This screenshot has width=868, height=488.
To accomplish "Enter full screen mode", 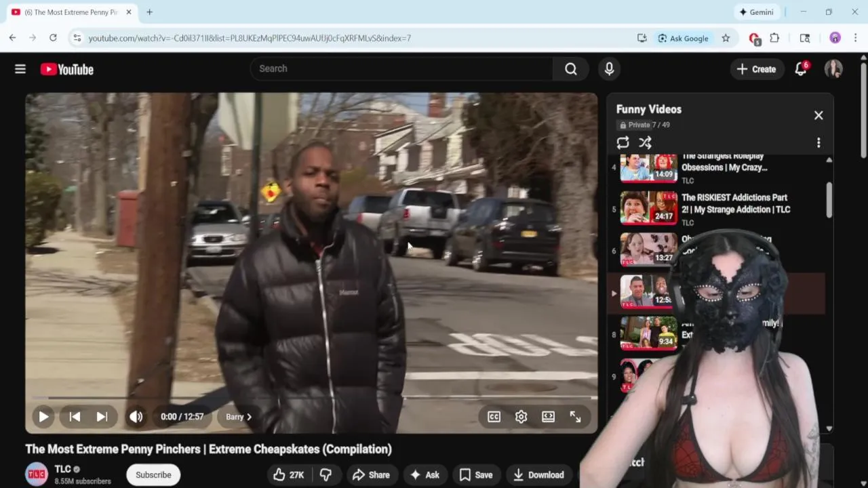I will pos(575,417).
